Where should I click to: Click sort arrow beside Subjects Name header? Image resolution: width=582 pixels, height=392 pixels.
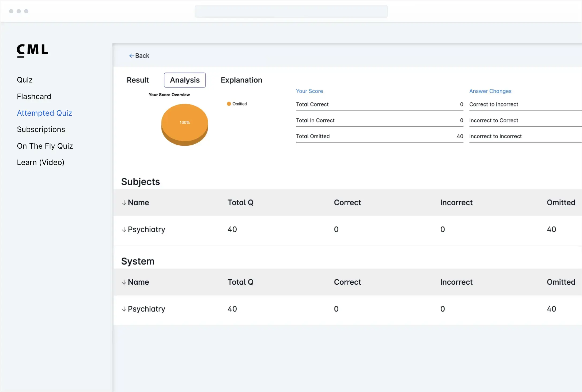pos(124,203)
